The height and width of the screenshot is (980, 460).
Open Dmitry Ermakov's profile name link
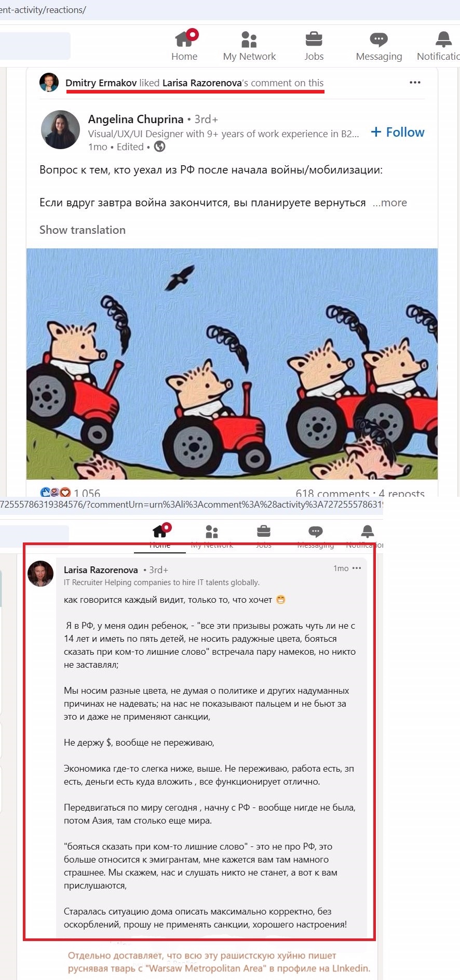click(101, 83)
